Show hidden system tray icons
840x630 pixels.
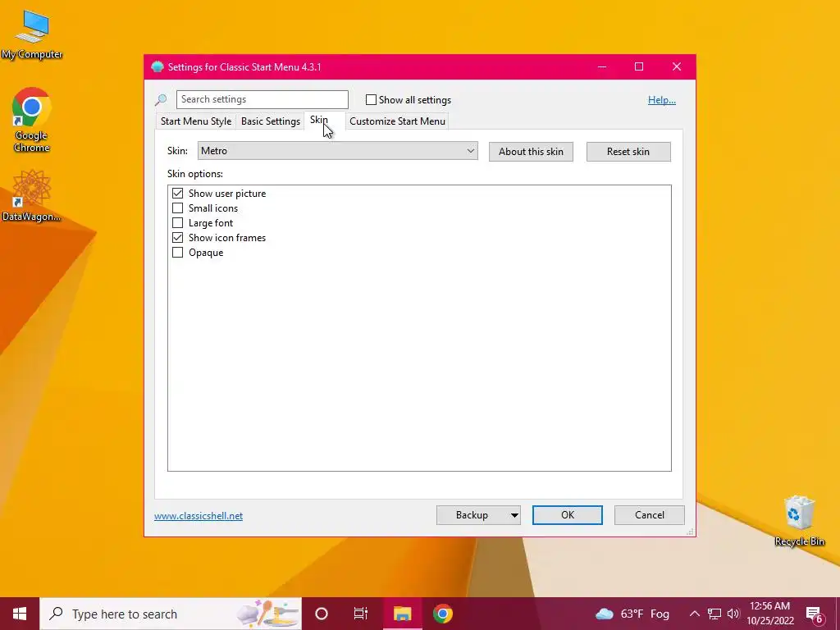[x=694, y=614]
